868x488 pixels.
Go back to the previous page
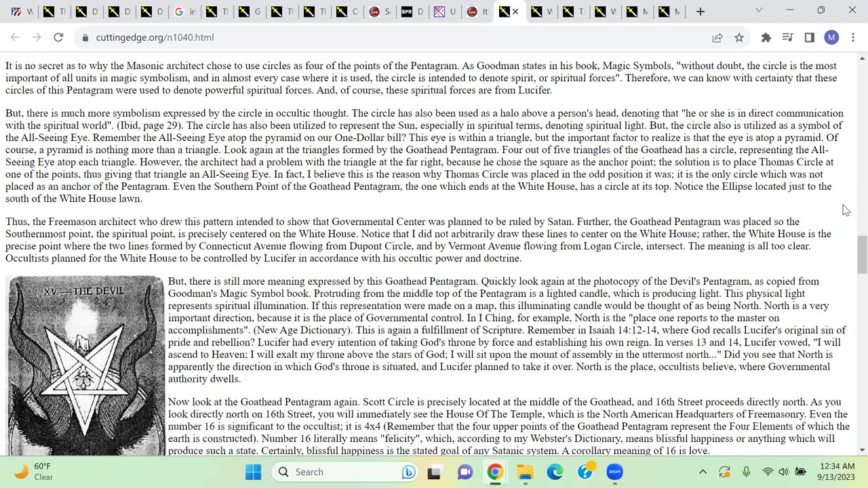(15, 37)
